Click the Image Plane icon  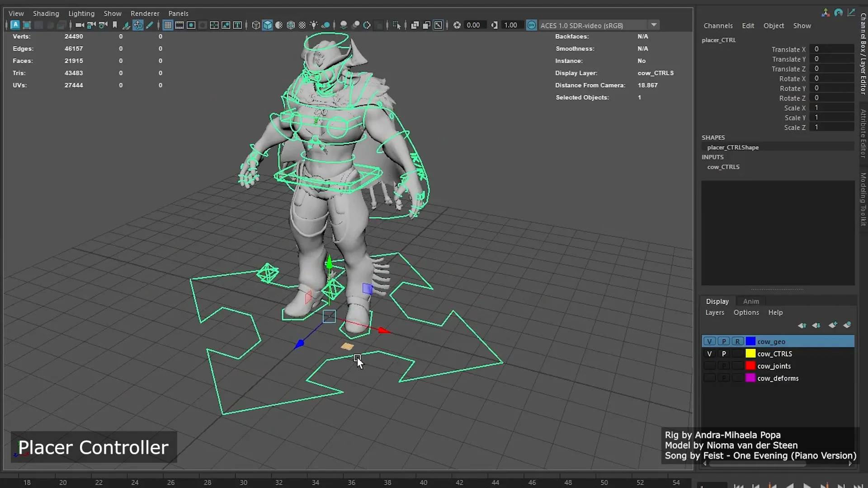pyautogui.click(x=126, y=25)
